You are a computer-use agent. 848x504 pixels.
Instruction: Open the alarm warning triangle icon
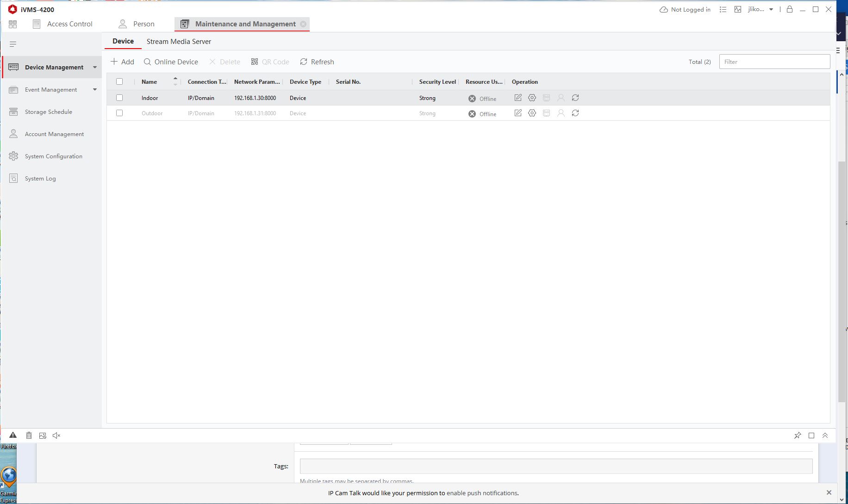point(13,435)
